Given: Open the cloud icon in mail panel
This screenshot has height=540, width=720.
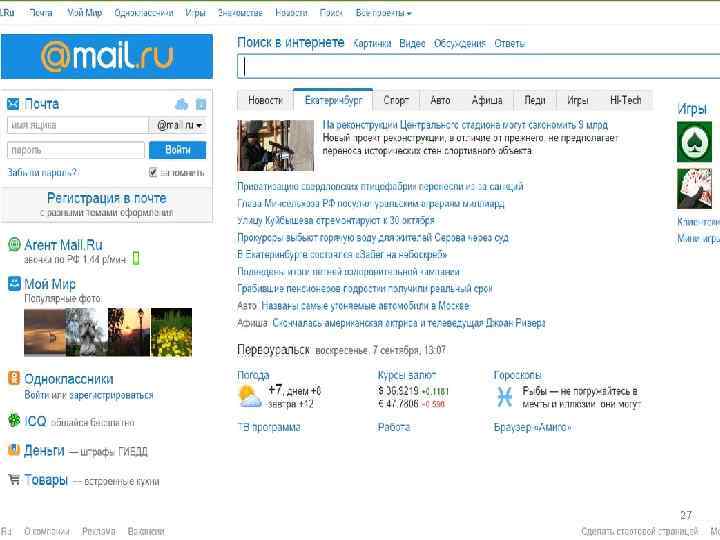Looking at the screenshot, I should pyautogui.click(x=181, y=104).
